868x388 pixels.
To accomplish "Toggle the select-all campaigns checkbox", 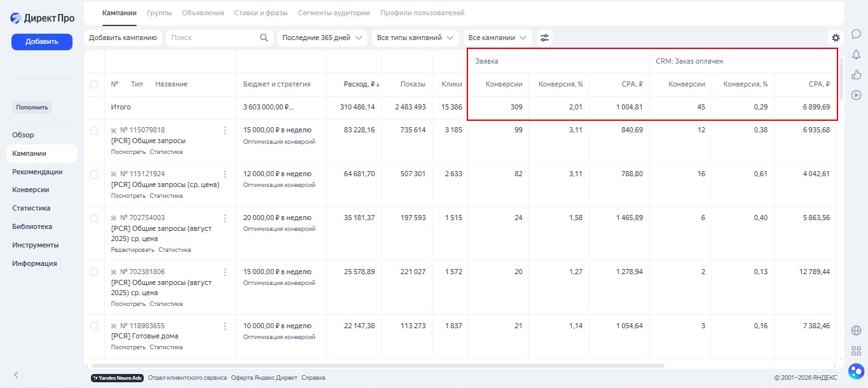I will click(x=94, y=84).
